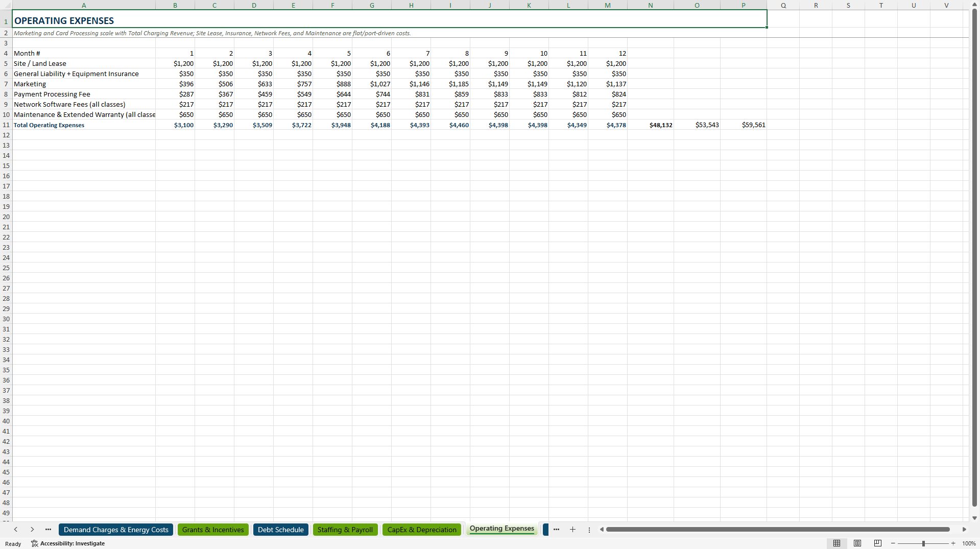Image resolution: width=980 pixels, height=549 pixels.
Task: Click the horizontal scrollbar thumb
Action: (x=778, y=530)
